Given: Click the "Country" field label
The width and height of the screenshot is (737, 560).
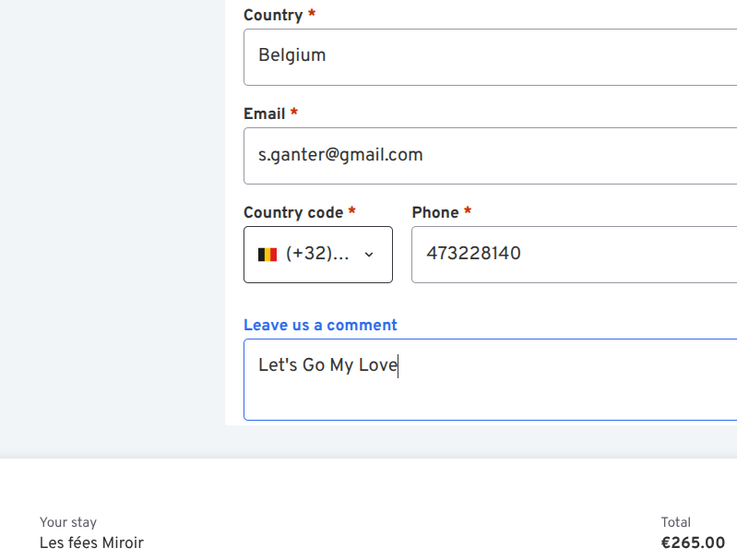Looking at the screenshot, I should 273,15.
